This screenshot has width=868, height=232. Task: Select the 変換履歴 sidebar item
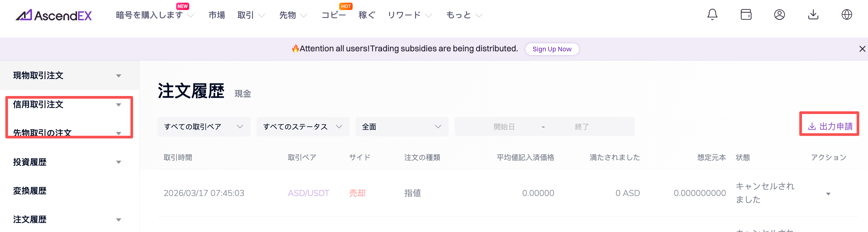point(30,191)
